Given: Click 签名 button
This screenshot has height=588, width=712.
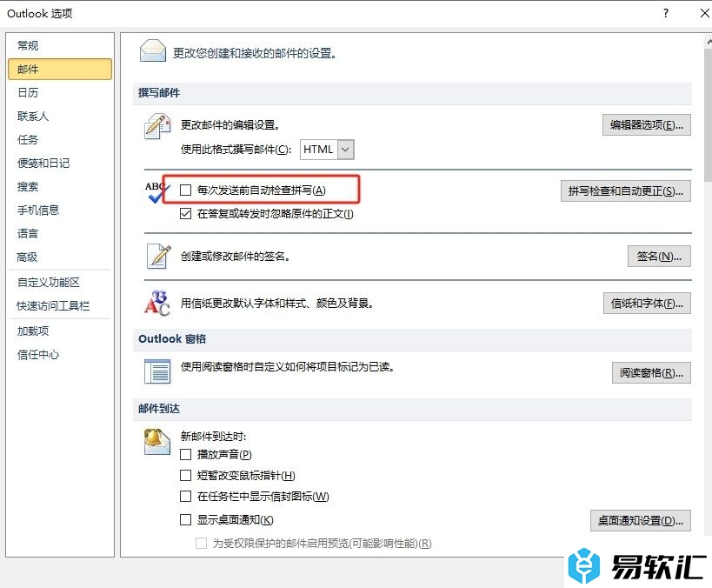Looking at the screenshot, I should [x=659, y=257].
